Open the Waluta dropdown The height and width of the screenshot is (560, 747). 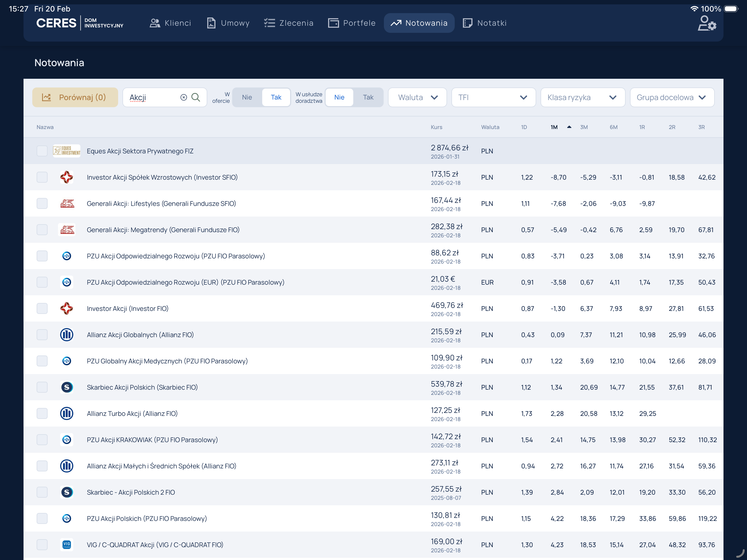(418, 97)
